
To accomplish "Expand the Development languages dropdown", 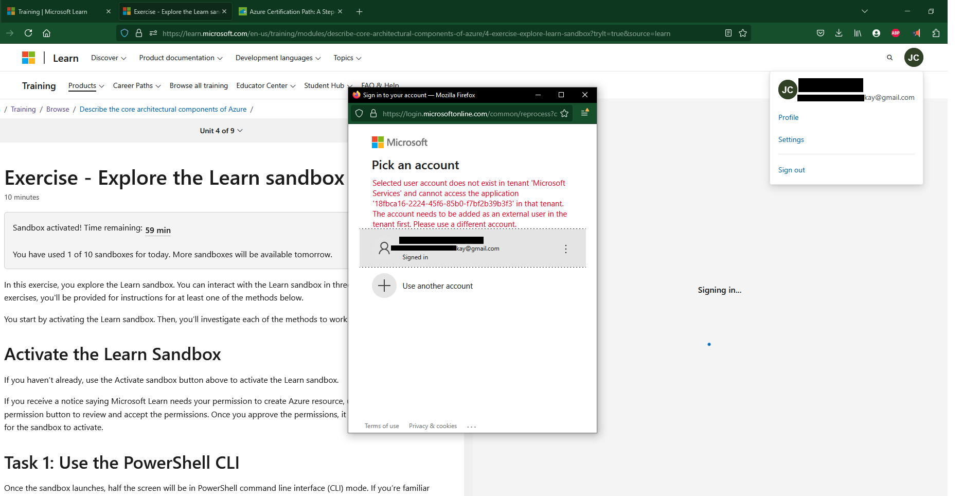I will tap(278, 58).
